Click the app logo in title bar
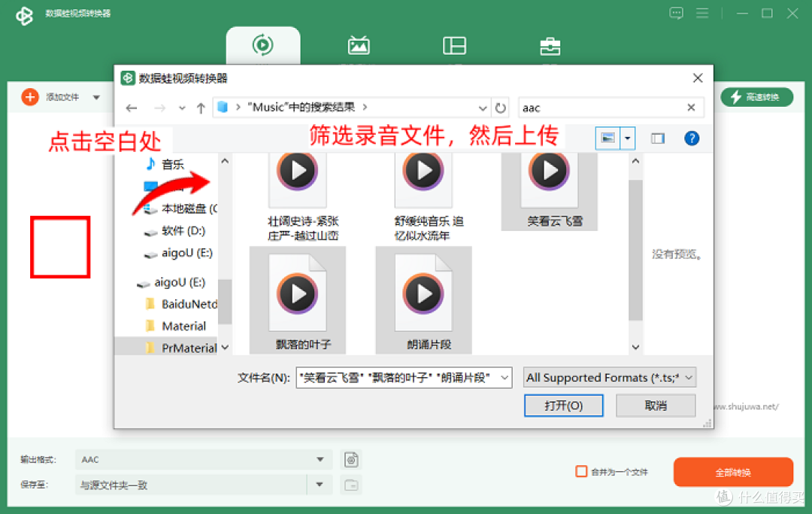 (24, 16)
